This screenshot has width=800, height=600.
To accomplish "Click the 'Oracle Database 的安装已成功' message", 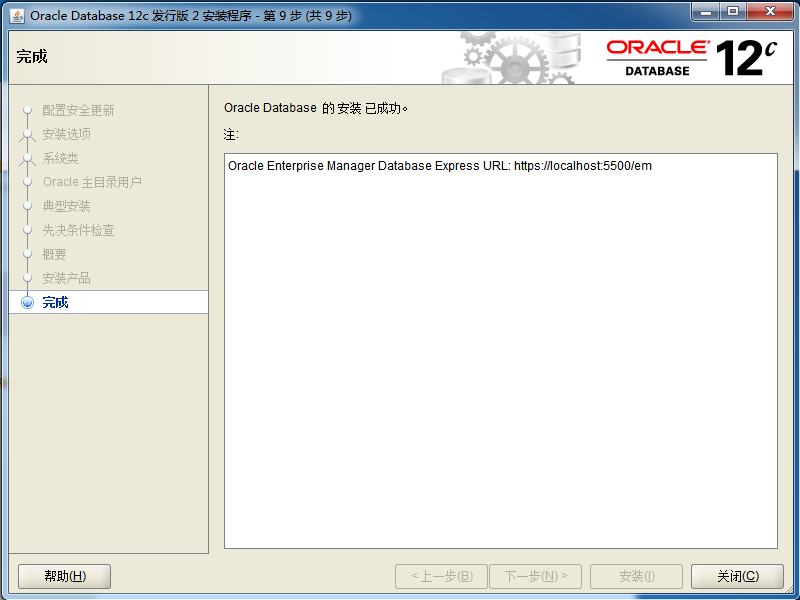I will (316, 108).
